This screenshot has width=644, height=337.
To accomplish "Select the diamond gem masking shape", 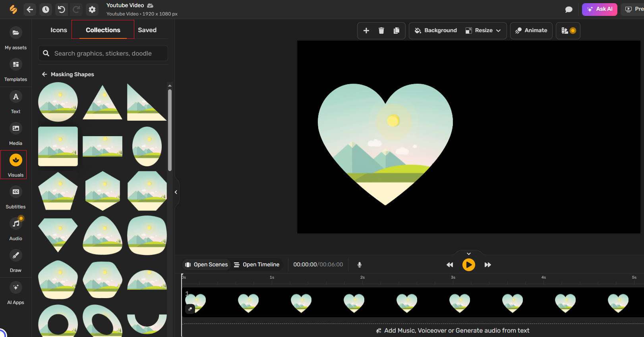I will click(x=58, y=235).
